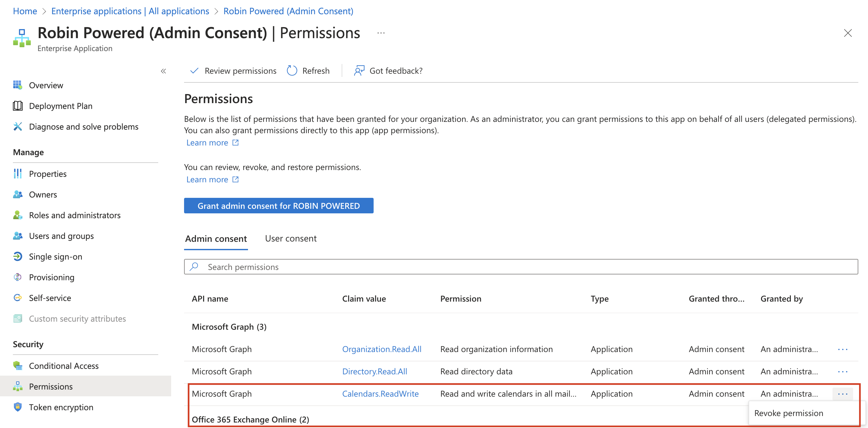Click the search magnifier icon in permissions box
Viewport: 868px width, 428px height.
[194, 266]
